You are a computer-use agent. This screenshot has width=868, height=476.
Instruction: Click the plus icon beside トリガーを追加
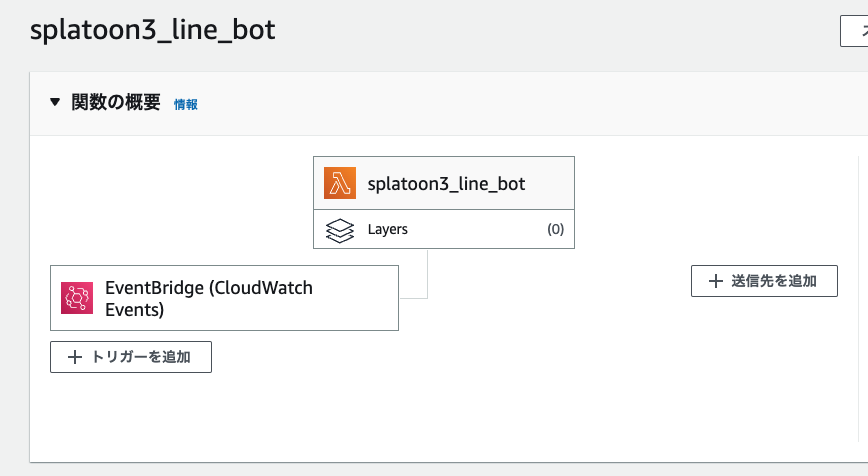pos(75,357)
